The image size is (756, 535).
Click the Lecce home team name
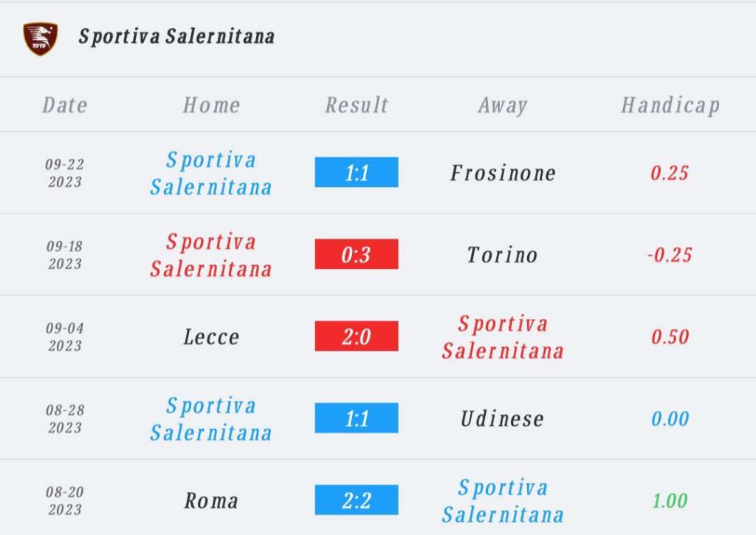tap(211, 337)
